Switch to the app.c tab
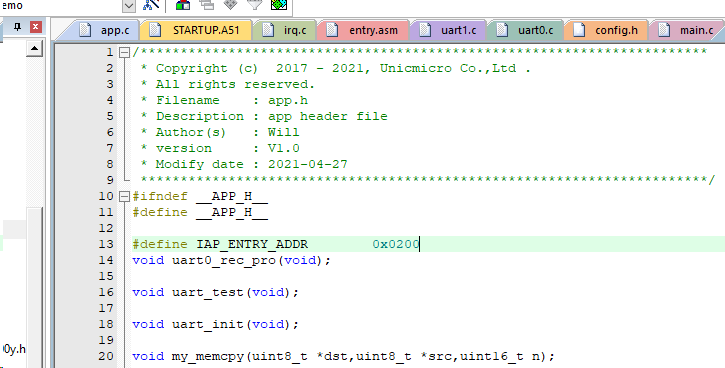The width and height of the screenshot is (725, 368). (106, 31)
